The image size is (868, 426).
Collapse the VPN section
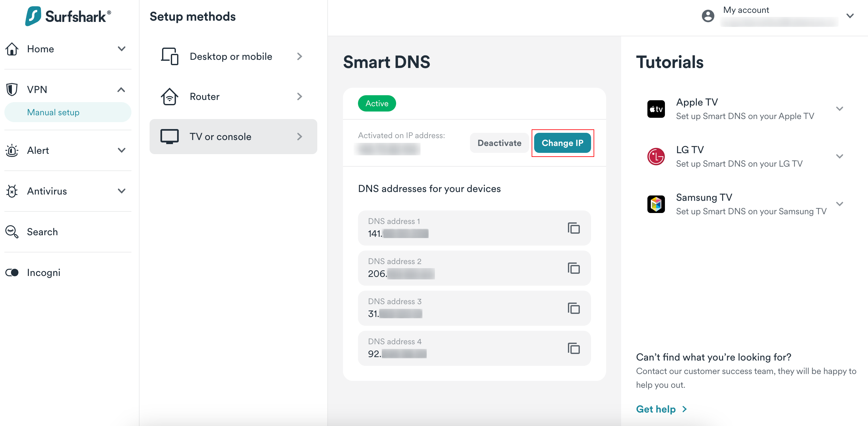point(121,89)
